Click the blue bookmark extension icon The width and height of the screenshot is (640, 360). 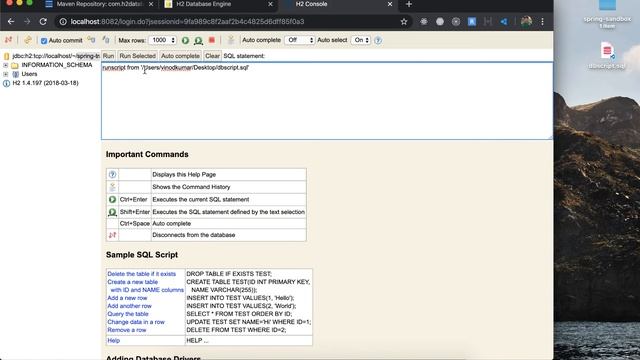point(472,22)
